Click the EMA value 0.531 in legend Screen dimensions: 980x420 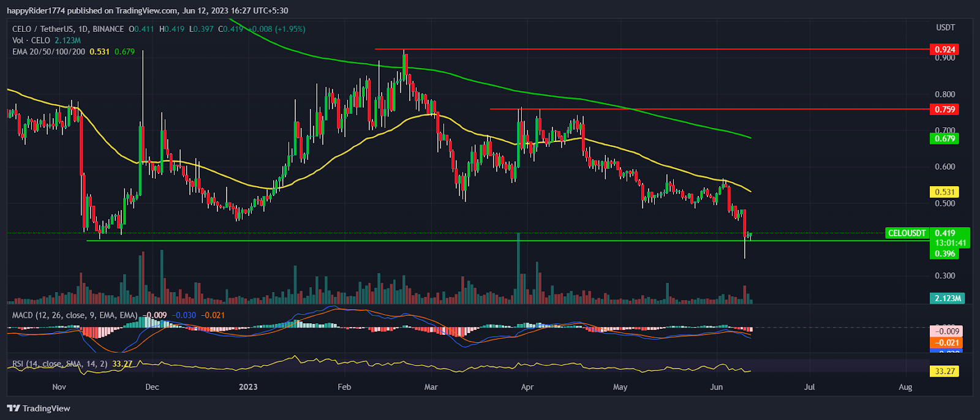[99, 51]
